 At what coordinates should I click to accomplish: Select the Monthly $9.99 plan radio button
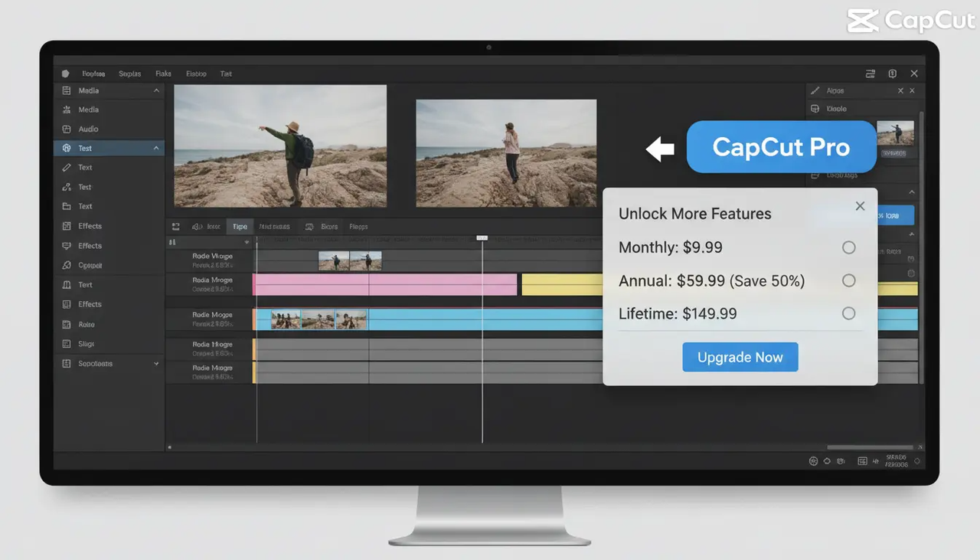tap(848, 247)
